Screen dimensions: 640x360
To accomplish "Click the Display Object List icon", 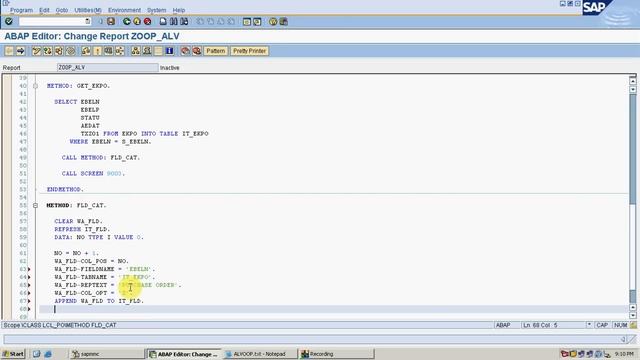I will pos(136,51).
